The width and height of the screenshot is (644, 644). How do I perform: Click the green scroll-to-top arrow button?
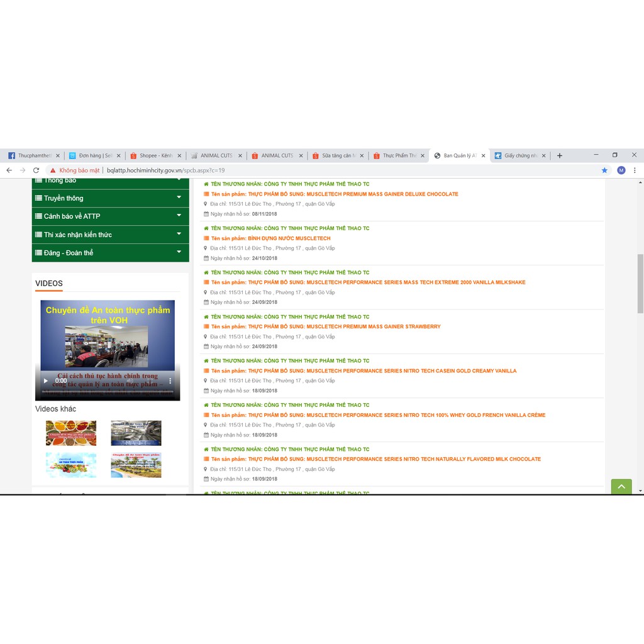(621, 487)
